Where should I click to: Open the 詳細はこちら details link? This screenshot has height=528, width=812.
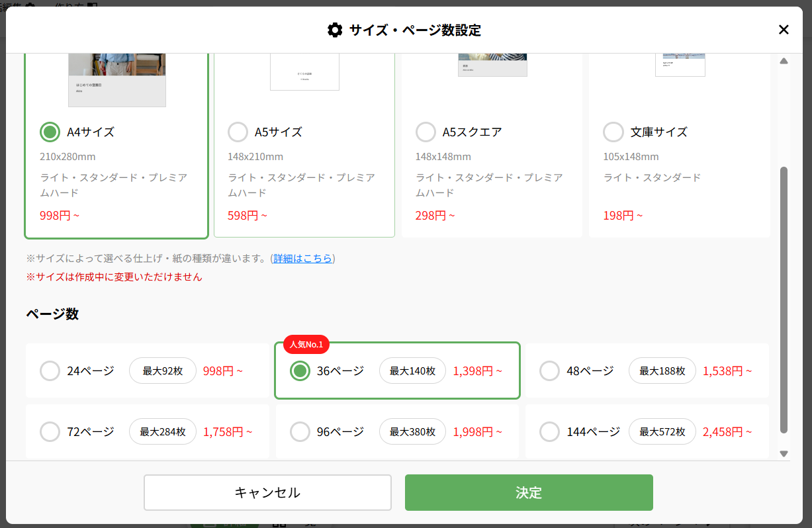[302, 259]
